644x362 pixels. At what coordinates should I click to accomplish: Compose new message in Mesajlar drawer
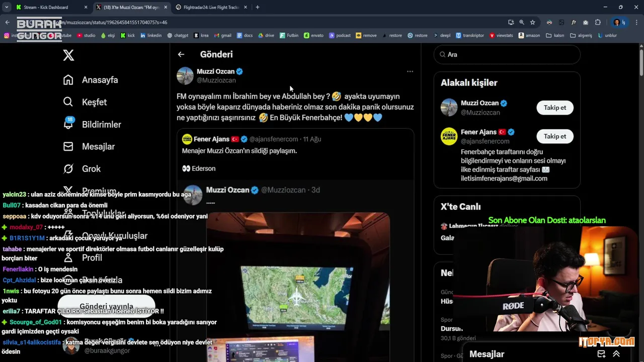(x=601, y=354)
